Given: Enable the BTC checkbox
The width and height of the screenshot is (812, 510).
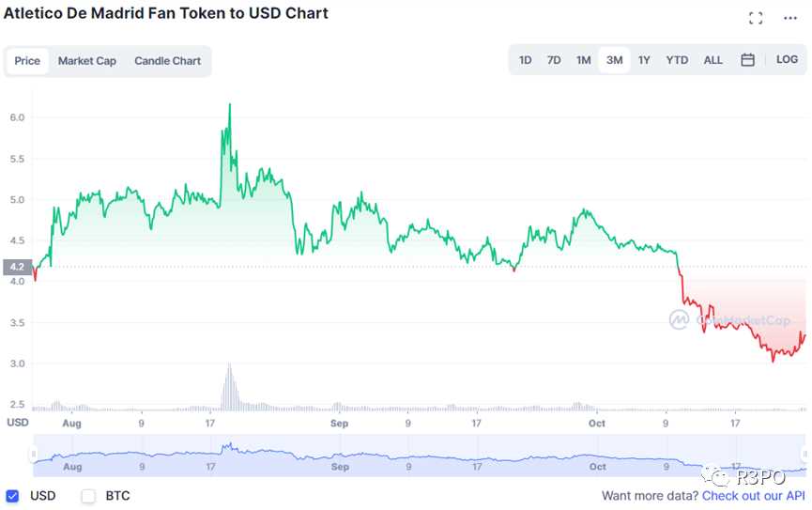Looking at the screenshot, I should coord(88,495).
